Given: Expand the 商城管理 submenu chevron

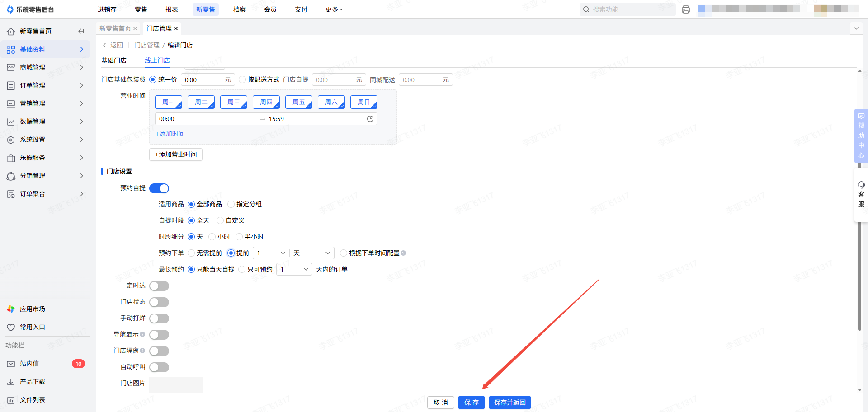Looking at the screenshot, I should click(x=82, y=67).
